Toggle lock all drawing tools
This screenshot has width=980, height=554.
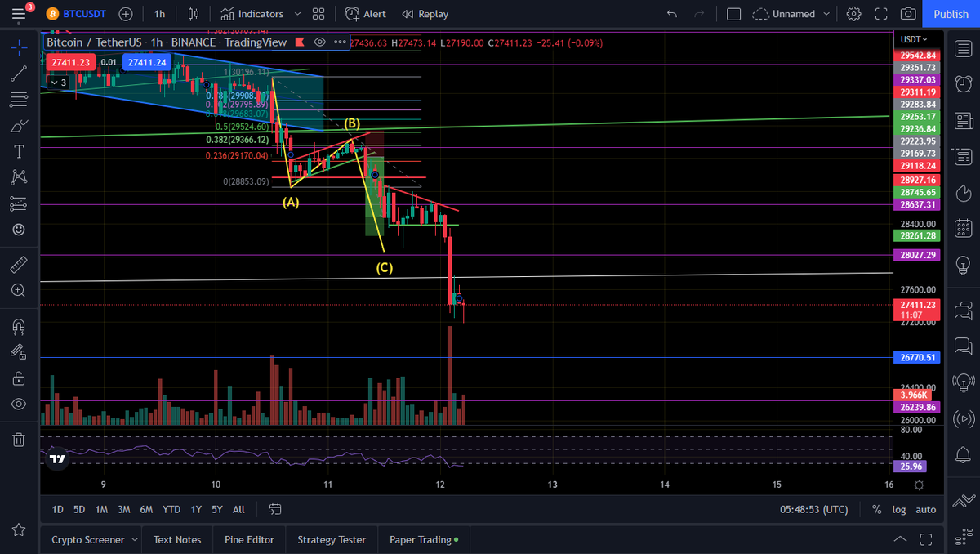18,378
